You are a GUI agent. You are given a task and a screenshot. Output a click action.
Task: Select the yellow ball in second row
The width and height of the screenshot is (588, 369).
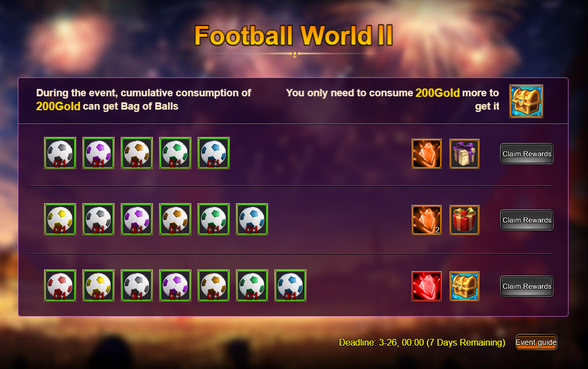tap(60, 219)
